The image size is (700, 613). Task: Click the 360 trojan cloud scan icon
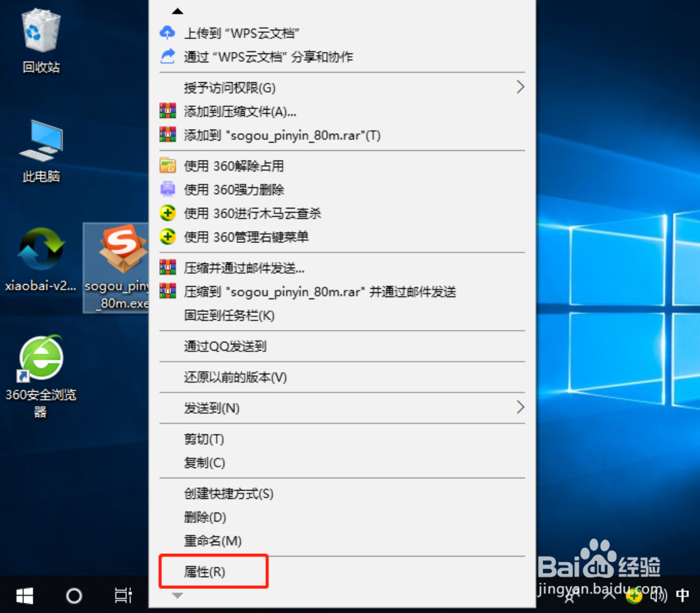click(167, 213)
